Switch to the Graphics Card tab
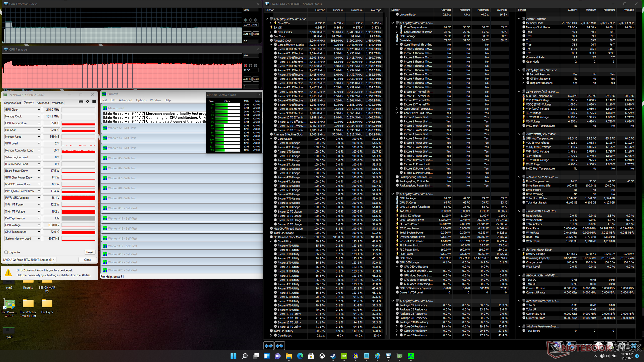This screenshot has height=362, width=644. point(12,103)
